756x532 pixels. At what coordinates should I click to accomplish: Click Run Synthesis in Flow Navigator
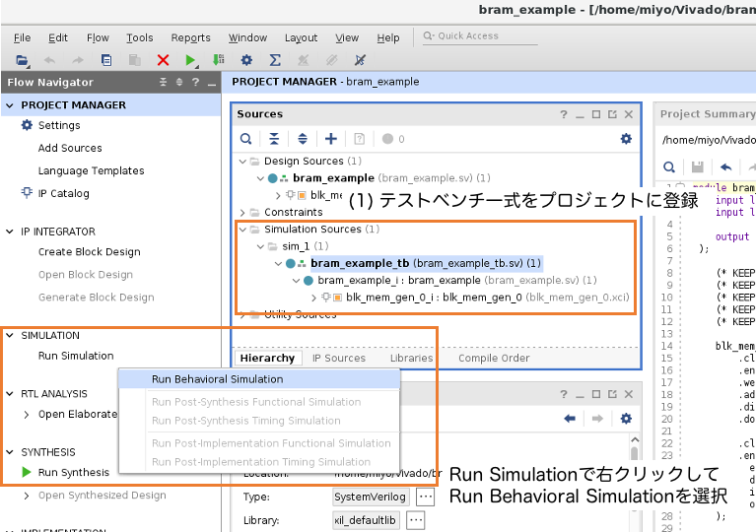point(73,472)
